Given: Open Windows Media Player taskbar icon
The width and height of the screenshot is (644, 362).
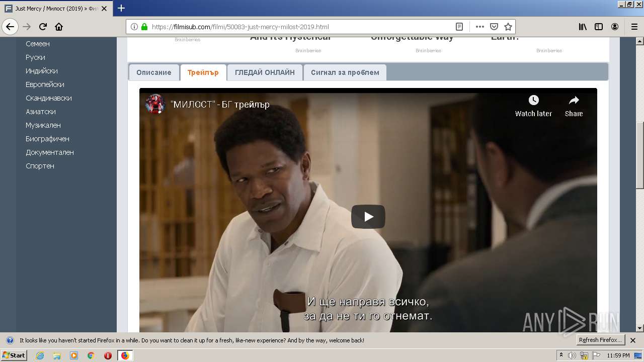Looking at the screenshot, I should pyautogui.click(x=74, y=355).
